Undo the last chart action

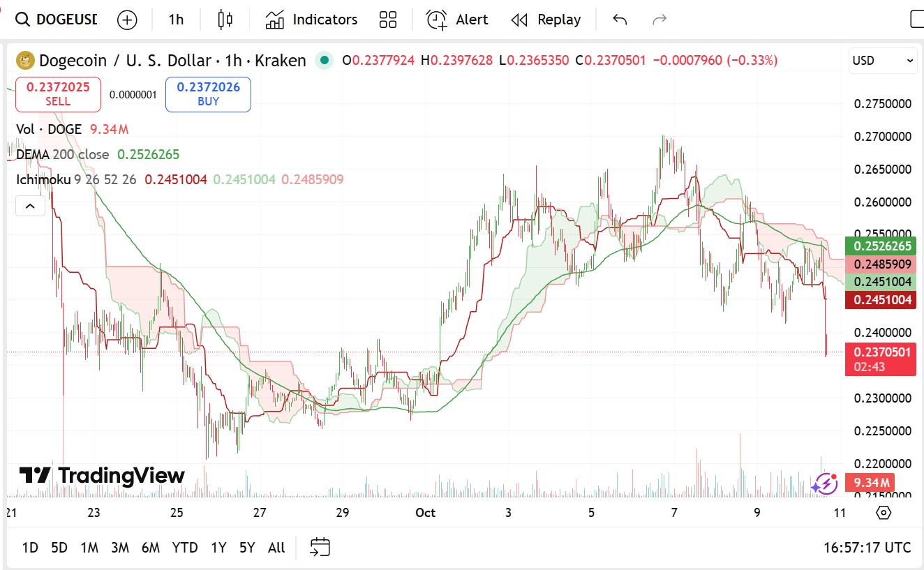620,20
